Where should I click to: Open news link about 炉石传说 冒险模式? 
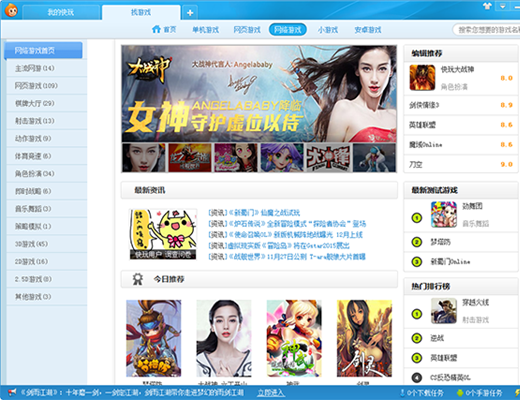287,224
